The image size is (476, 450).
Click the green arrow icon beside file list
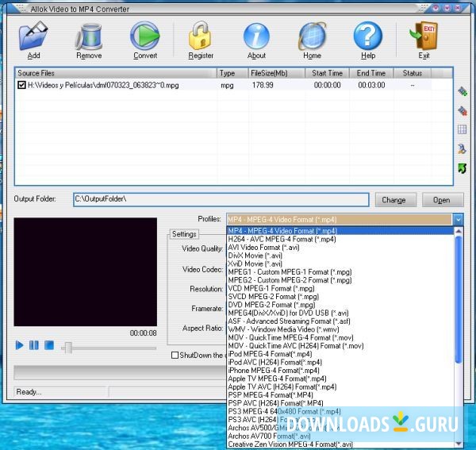(462, 168)
